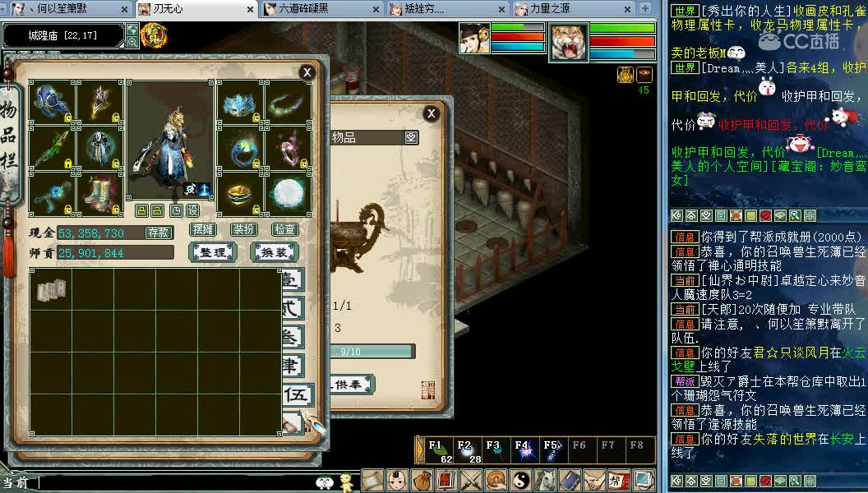Click the clock icon under character portrait

point(176,211)
